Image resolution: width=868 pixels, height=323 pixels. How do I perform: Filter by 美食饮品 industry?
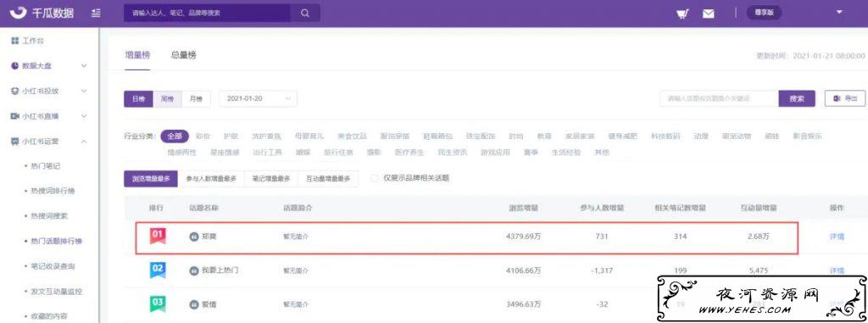pyautogui.click(x=353, y=136)
